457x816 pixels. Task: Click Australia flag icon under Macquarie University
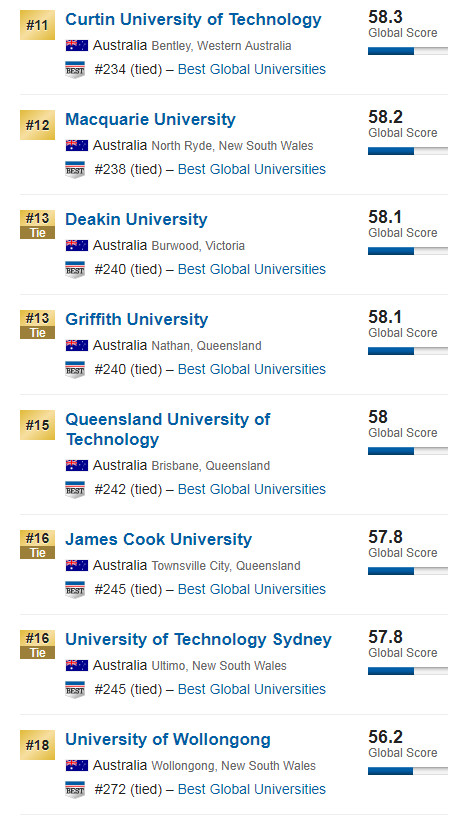click(x=77, y=146)
